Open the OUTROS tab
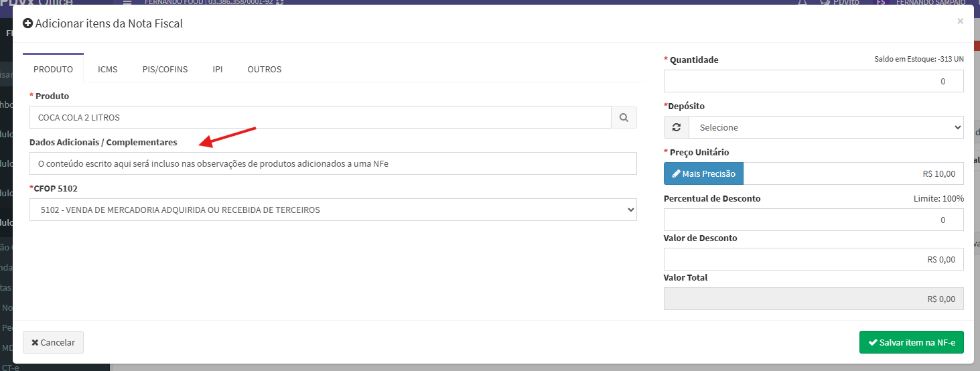Viewport: 980px width, 371px height. (265, 69)
